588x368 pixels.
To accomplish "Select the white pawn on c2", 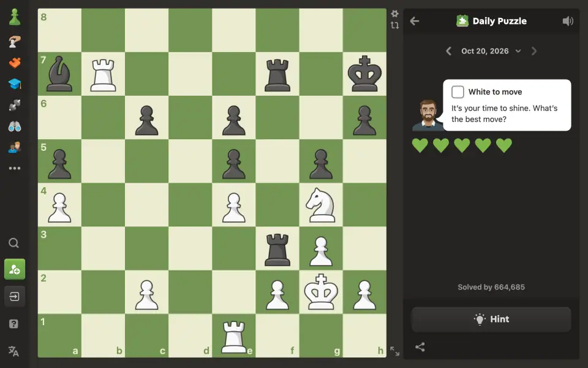I will tap(146, 295).
